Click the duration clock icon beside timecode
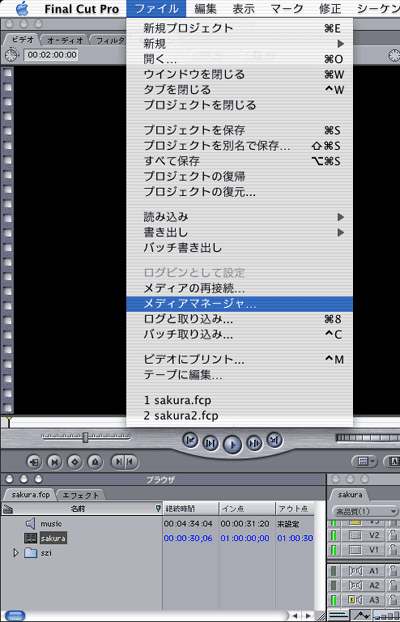 pos(12,54)
